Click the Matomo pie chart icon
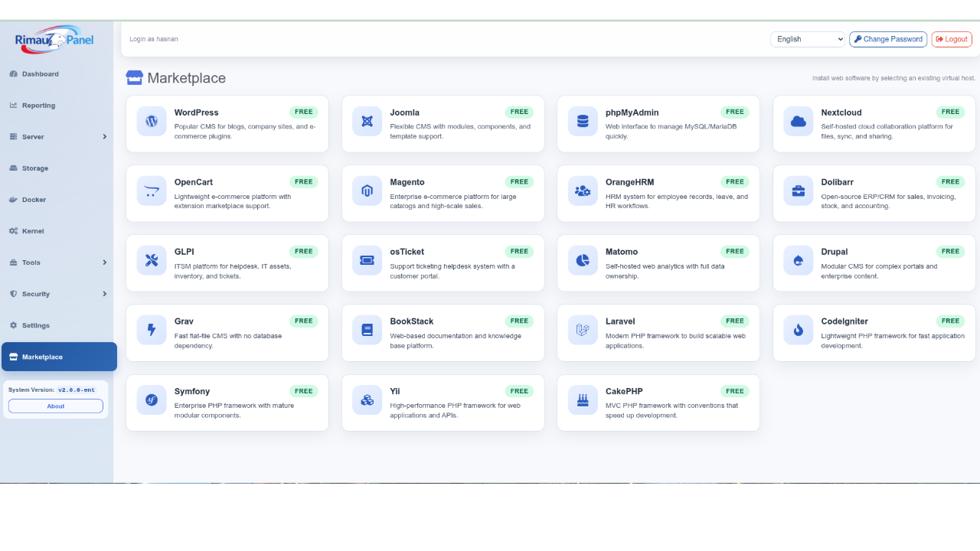 tap(583, 261)
